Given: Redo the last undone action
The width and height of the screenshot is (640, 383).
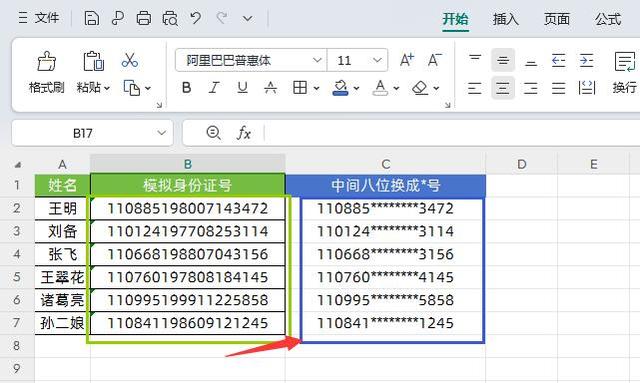Looking at the screenshot, I should (x=222, y=18).
